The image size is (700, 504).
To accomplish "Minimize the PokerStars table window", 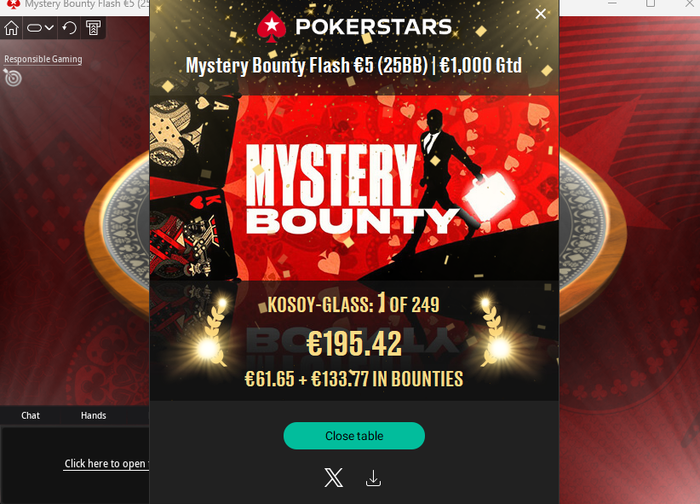I will (x=612, y=4).
